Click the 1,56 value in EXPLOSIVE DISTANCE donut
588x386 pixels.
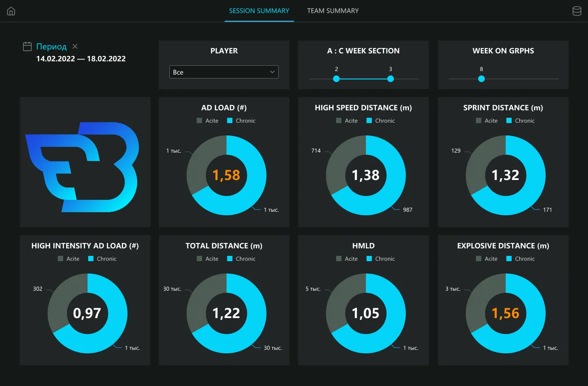tap(505, 313)
